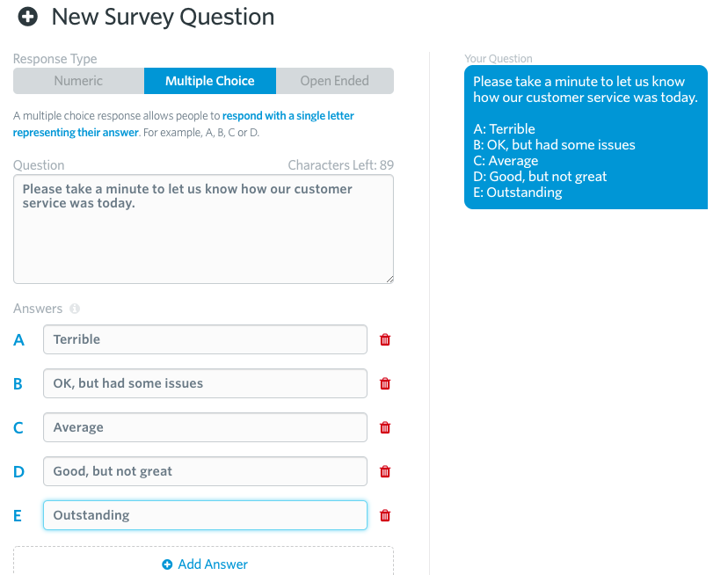Click the Outstanding answer field

point(205,515)
